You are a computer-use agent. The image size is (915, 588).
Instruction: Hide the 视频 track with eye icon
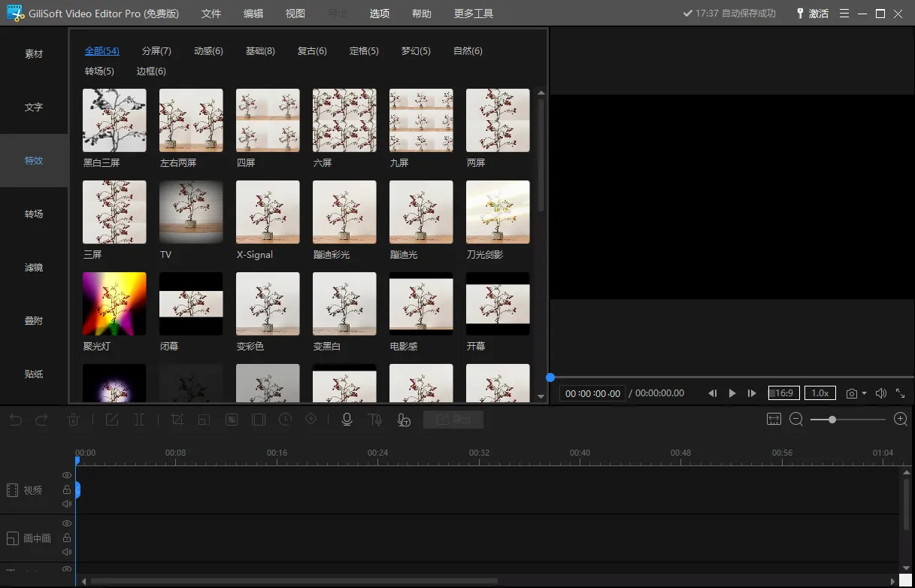tap(67, 475)
